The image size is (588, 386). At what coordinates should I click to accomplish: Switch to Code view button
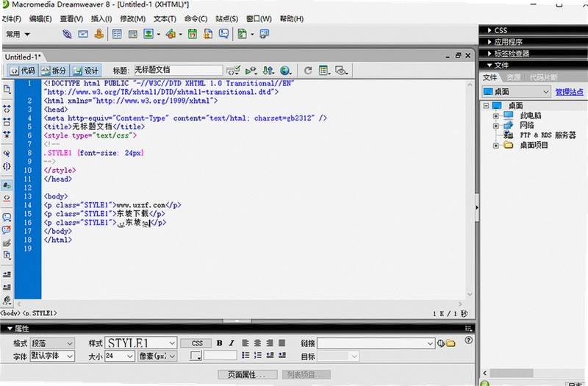[23, 70]
